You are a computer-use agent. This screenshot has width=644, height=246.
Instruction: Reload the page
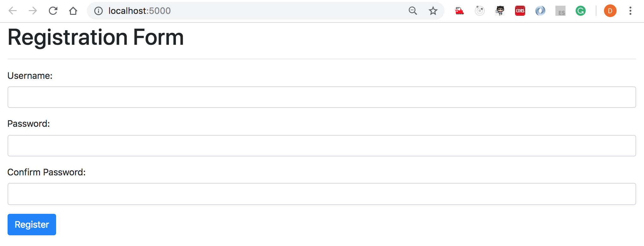coord(53,11)
